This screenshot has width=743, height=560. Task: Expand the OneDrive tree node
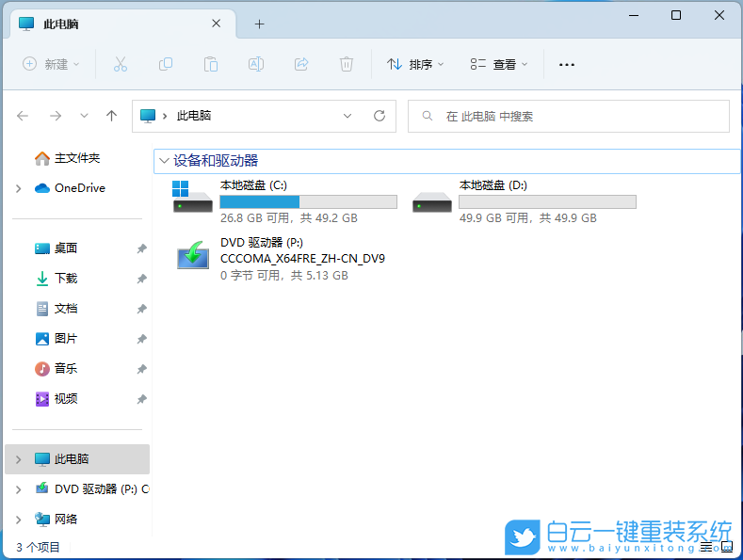[19, 188]
